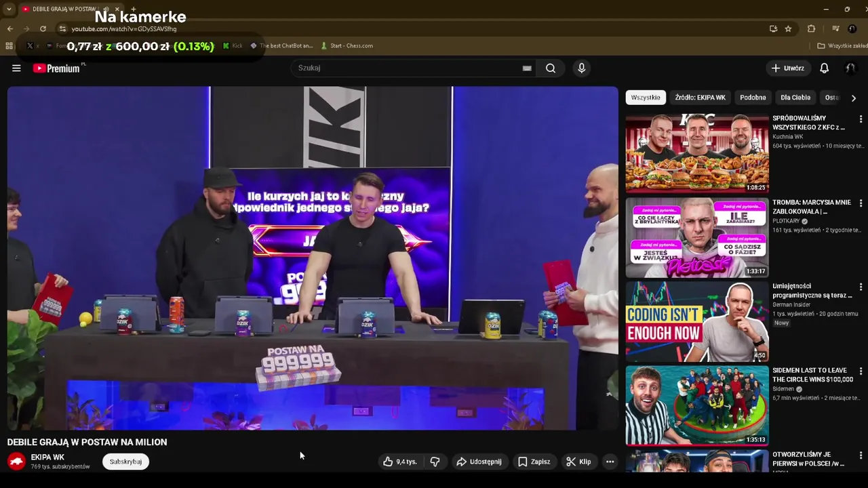868x488 pixels.
Task: Select the Podobne filter chip
Action: [x=753, y=98]
